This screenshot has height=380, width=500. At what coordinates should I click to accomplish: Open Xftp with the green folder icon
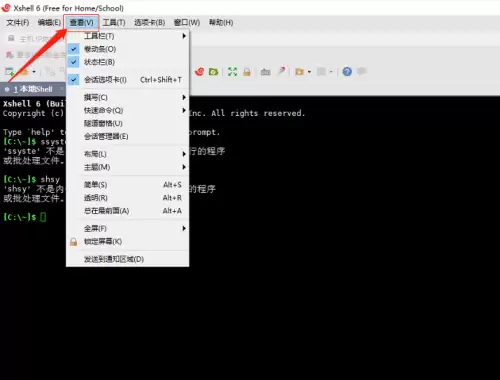pyautogui.click(x=213, y=72)
